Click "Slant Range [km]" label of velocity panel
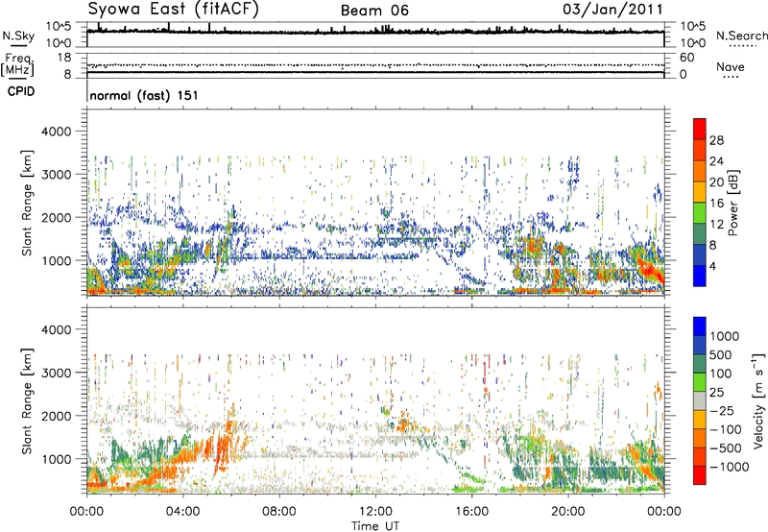 point(27,401)
